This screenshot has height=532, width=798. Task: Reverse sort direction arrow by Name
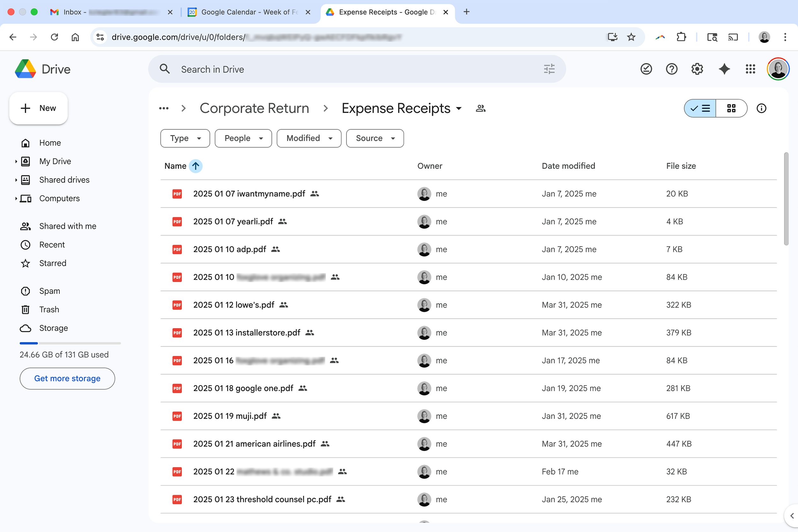(x=195, y=166)
